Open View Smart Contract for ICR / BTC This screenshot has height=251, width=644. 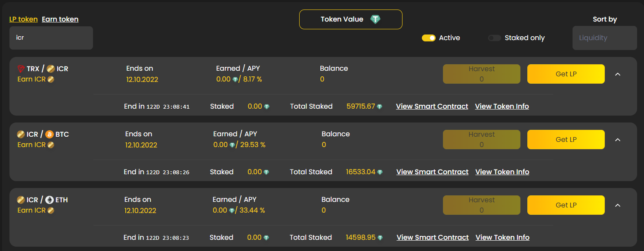[x=432, y=172]
